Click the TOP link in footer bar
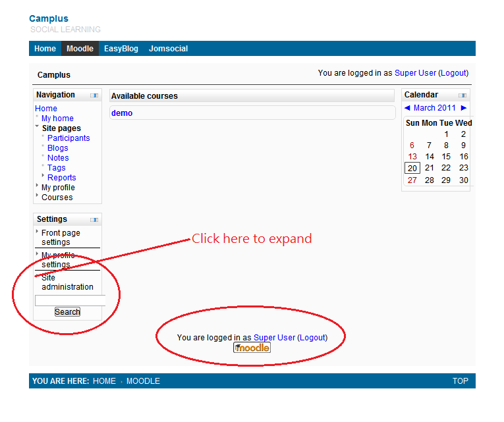This screenshot has width=504, height=422. 460,381
